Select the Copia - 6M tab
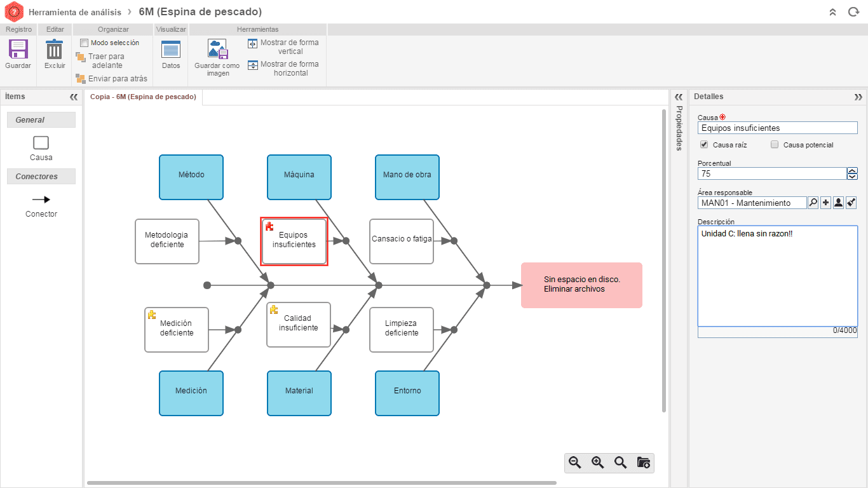The image size is (868, 488). [144, 97]
